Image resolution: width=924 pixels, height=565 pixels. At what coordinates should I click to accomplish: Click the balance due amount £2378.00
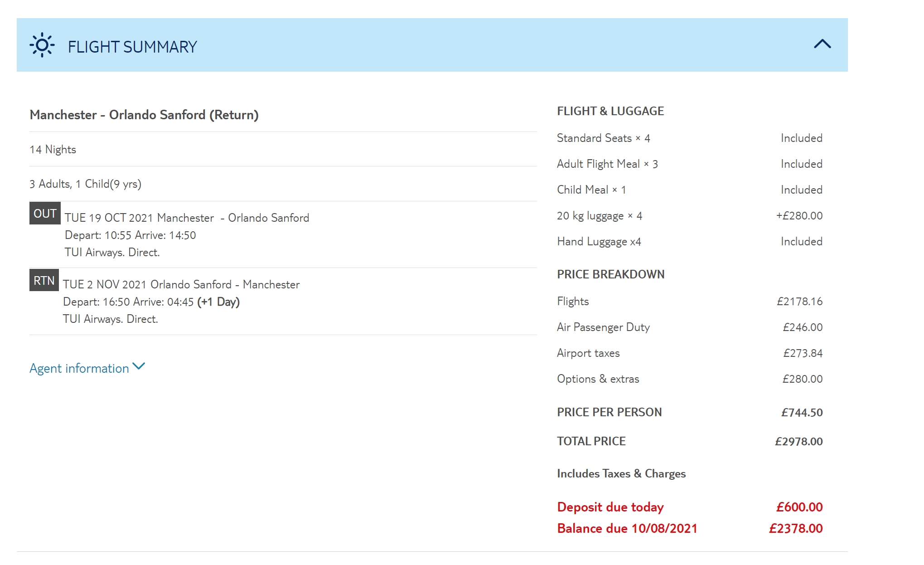coord(795,528)
